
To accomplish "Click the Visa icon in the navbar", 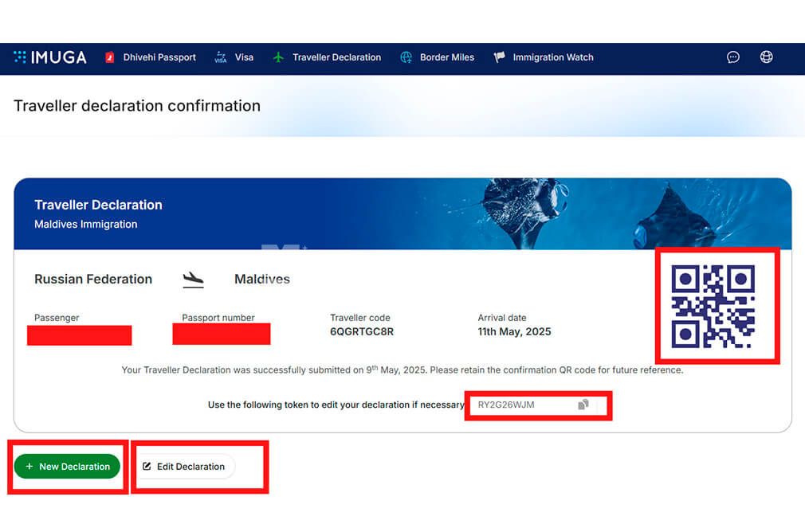I will pyautogui.click(x=220, y=57).
